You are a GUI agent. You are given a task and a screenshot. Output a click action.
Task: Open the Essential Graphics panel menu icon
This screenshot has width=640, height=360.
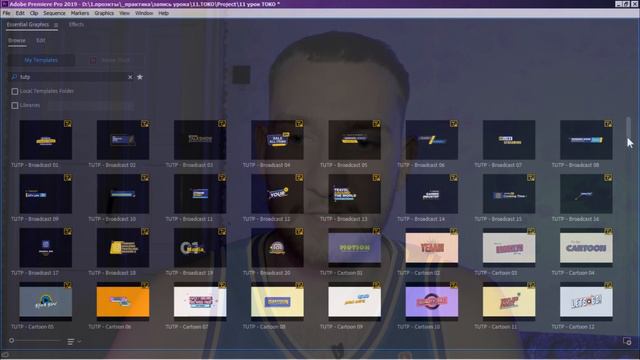pos(56,25)
